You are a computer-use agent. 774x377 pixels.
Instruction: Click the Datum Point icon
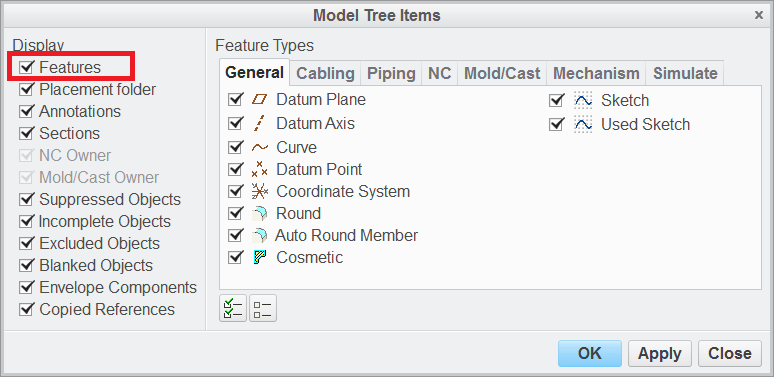pyautogui.click(x=259, y=169)
